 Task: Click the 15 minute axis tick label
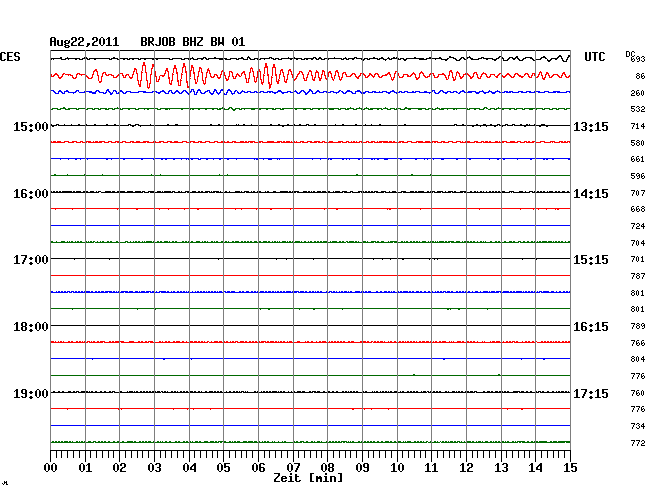(570, 468)
